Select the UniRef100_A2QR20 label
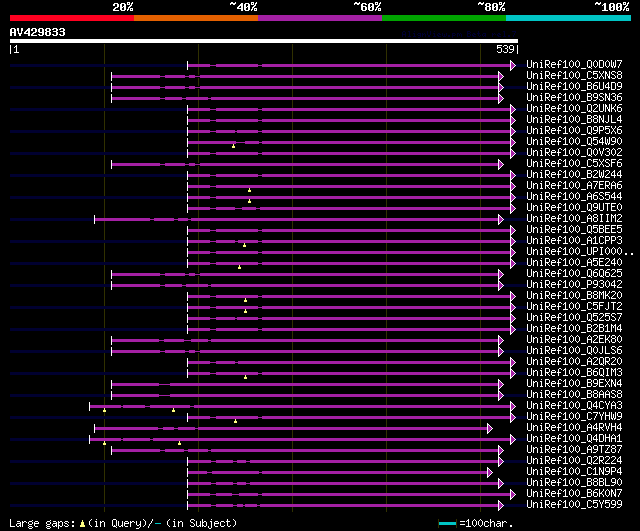This screenshot has width=640, height=531. (574, 362)
